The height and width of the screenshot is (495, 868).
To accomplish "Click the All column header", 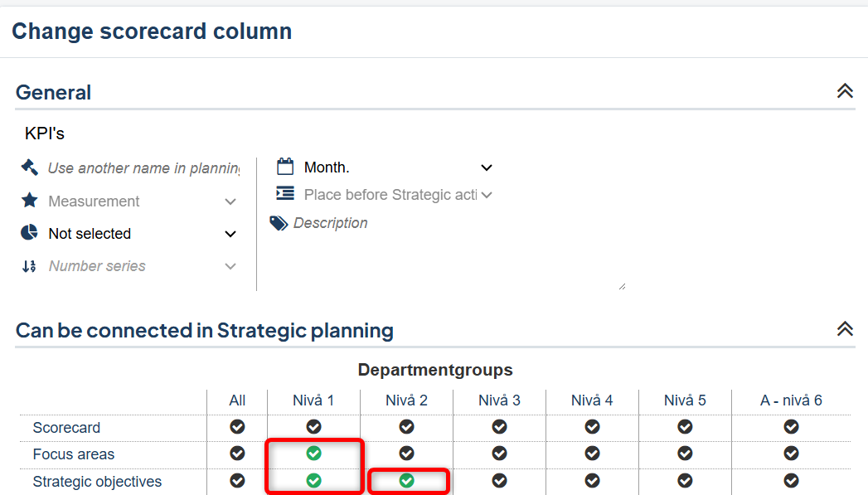I will (x=237, y=400).
